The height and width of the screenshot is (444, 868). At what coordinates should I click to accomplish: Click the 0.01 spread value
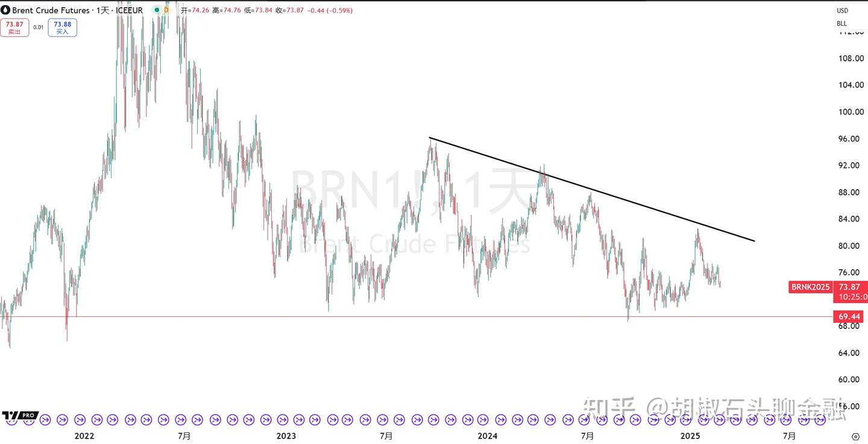click(x=38, y=28)
